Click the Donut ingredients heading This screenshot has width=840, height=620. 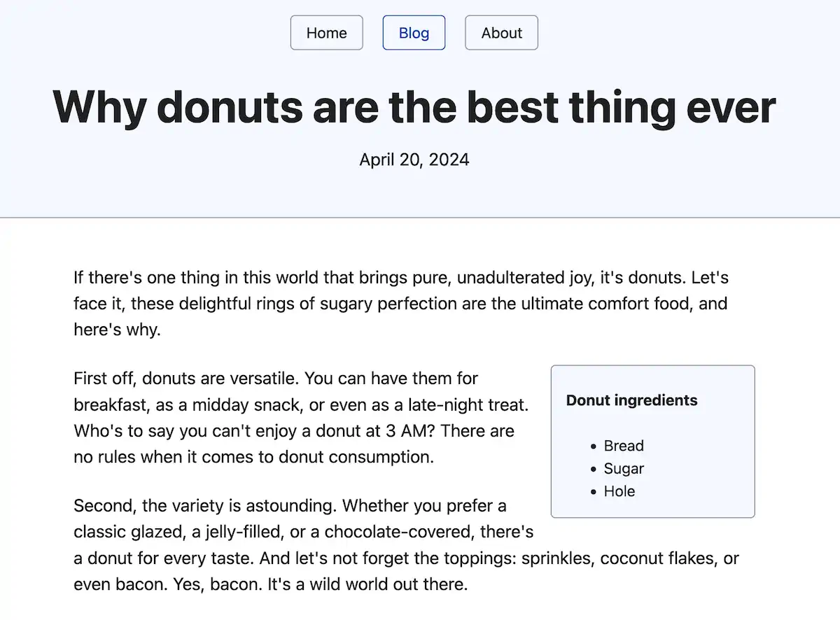(x=631, y=400)
